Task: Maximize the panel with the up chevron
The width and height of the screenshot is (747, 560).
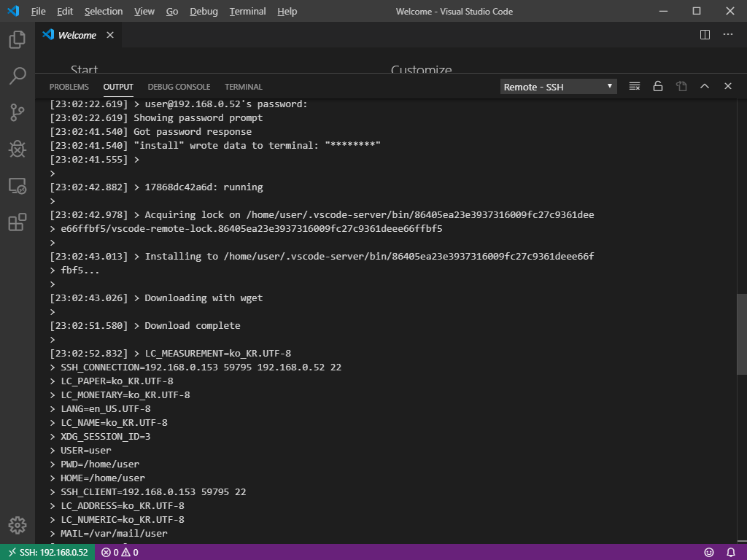Action: coord(704,86)
